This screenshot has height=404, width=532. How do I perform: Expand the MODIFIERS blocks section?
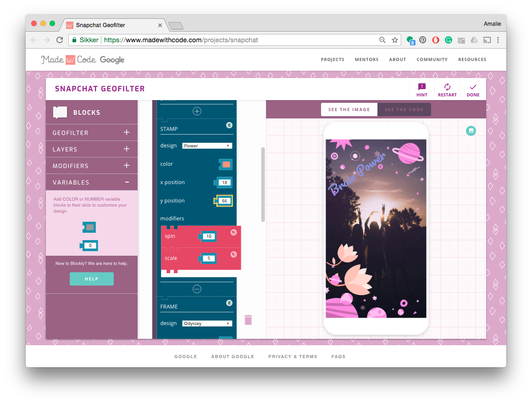(92, 166)
